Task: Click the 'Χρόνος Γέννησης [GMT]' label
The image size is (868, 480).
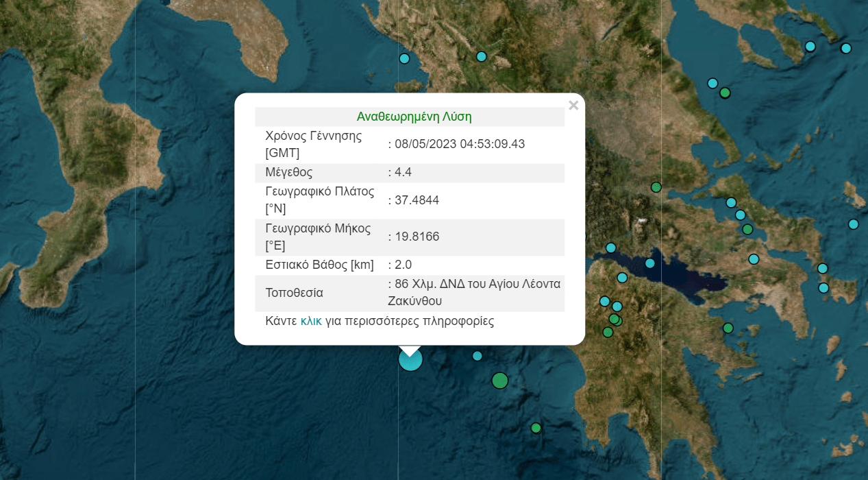Action: (x=314, y=144)
